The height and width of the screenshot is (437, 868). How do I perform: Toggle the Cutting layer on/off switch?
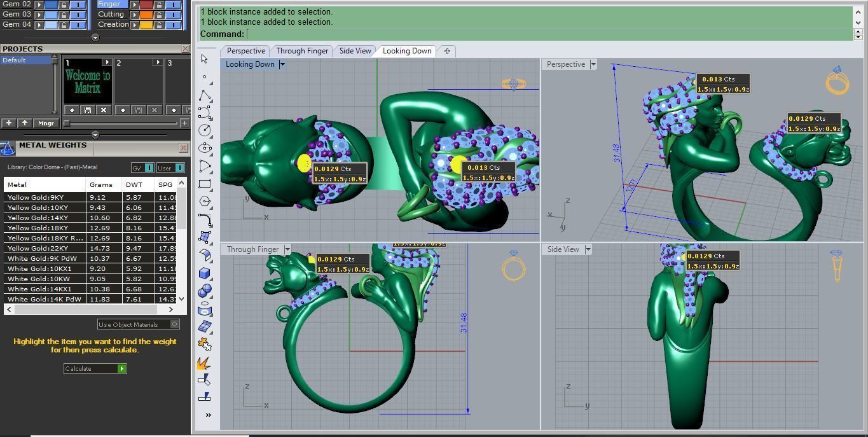[x=173, y=14]
